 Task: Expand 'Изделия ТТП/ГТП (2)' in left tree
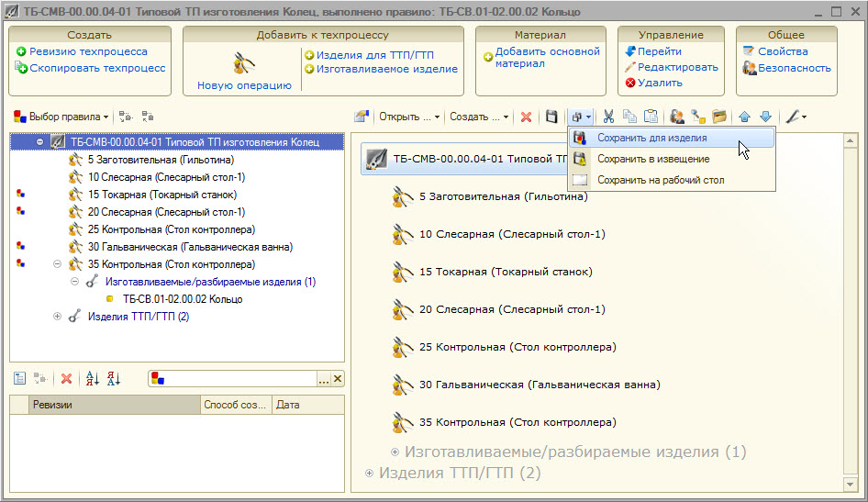click(x=57, y=317)
